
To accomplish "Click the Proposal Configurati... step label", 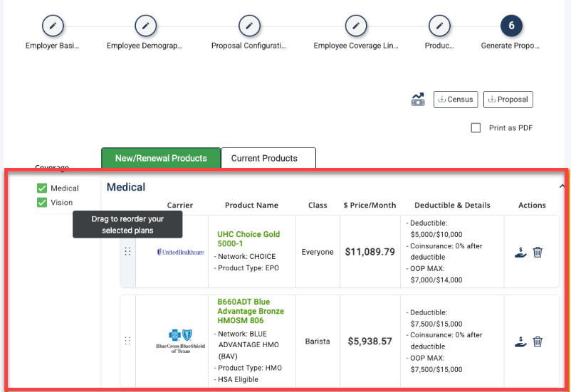I will pos(249,46).
